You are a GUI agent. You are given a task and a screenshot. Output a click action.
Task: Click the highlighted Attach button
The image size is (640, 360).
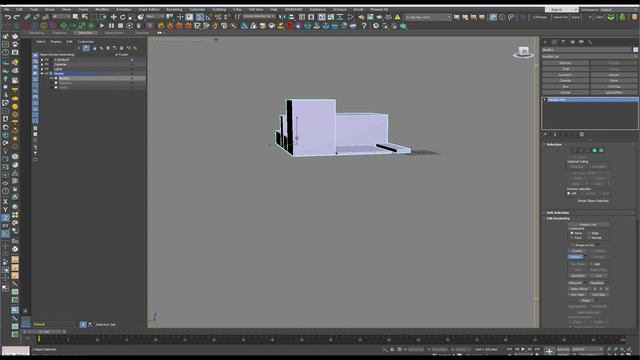576,257
